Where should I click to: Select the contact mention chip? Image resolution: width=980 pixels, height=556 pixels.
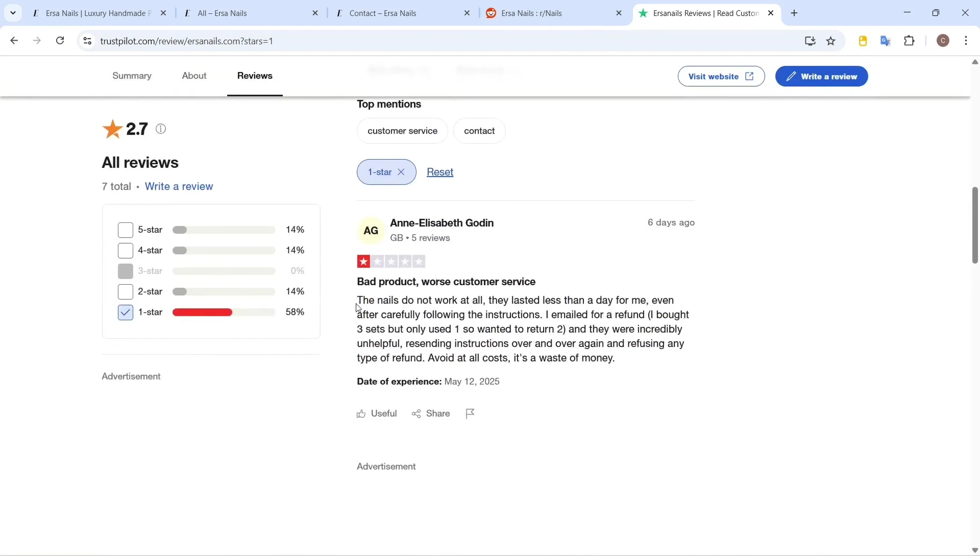(479, 131)
